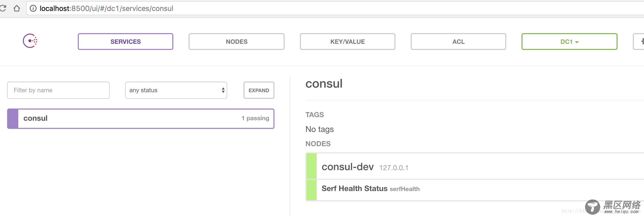This screenshot has width=644, height=216.
Task: Click the EXPAND button
Action: pos(259,90)
